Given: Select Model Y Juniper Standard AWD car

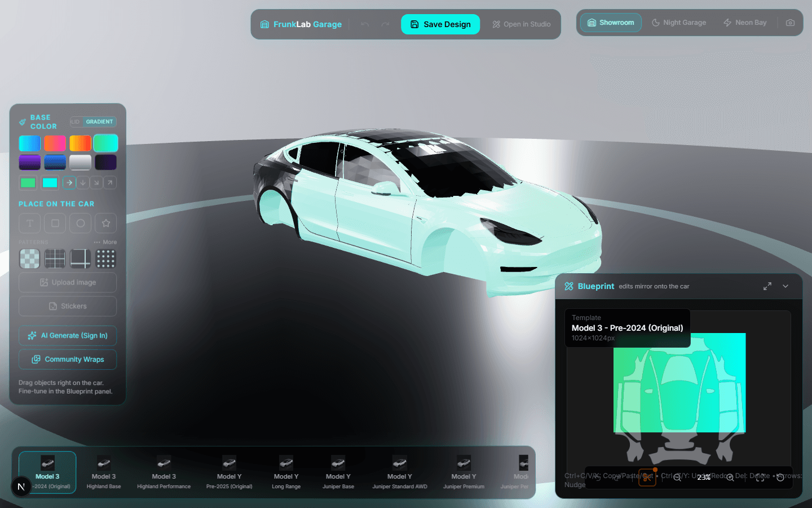Looking at the screenshot, I should coord(400,472).
